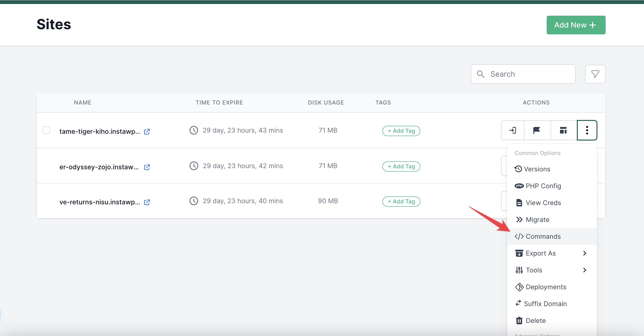Click the auto-login icon for tame-tiger-kiho site
This screenshot has height=336, width=644.
pos(512,130)
